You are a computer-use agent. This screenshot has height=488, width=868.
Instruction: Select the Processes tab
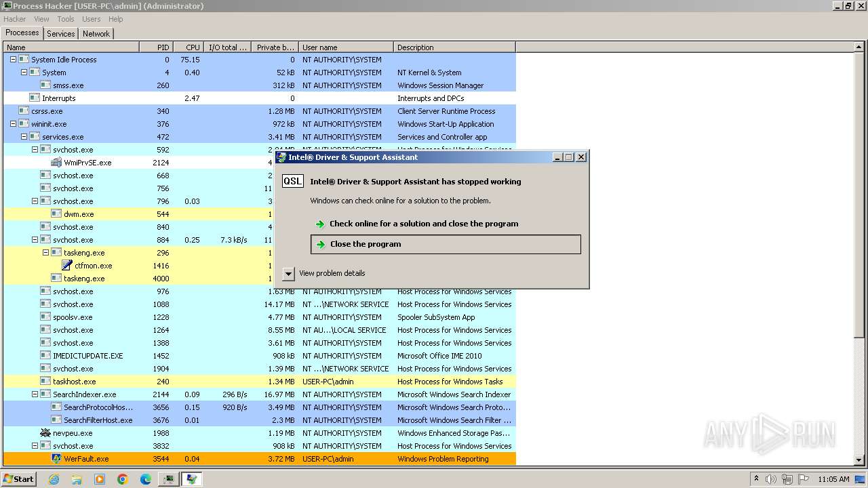22,33
